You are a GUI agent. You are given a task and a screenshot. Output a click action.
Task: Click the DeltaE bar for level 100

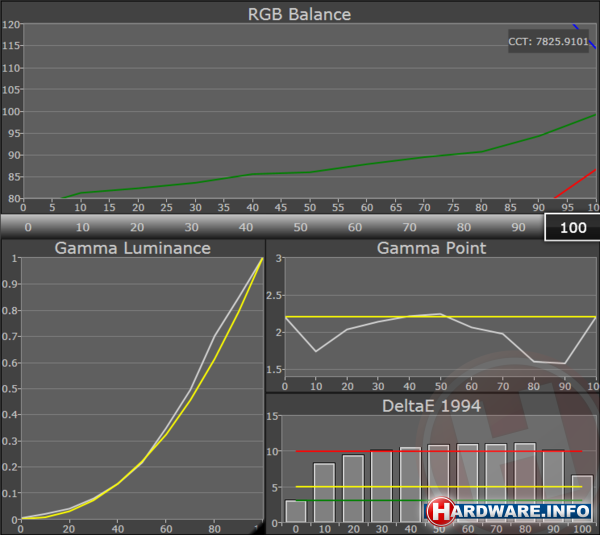tap(582, 499)
